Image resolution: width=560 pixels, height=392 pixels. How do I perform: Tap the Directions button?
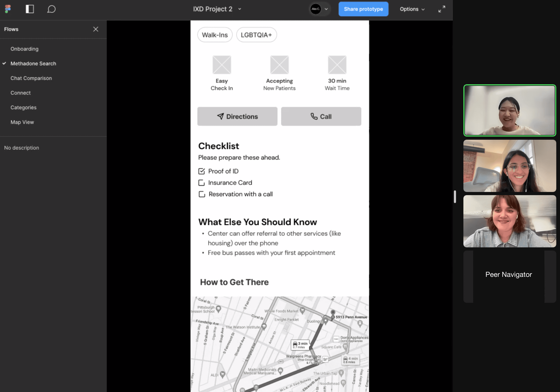[237, 116]
